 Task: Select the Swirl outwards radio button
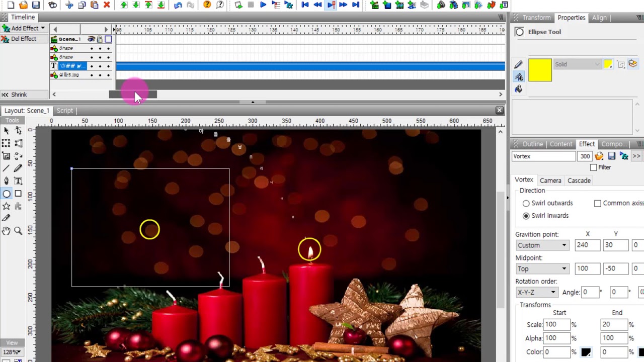pyautogui.click(x=526, y=203)
